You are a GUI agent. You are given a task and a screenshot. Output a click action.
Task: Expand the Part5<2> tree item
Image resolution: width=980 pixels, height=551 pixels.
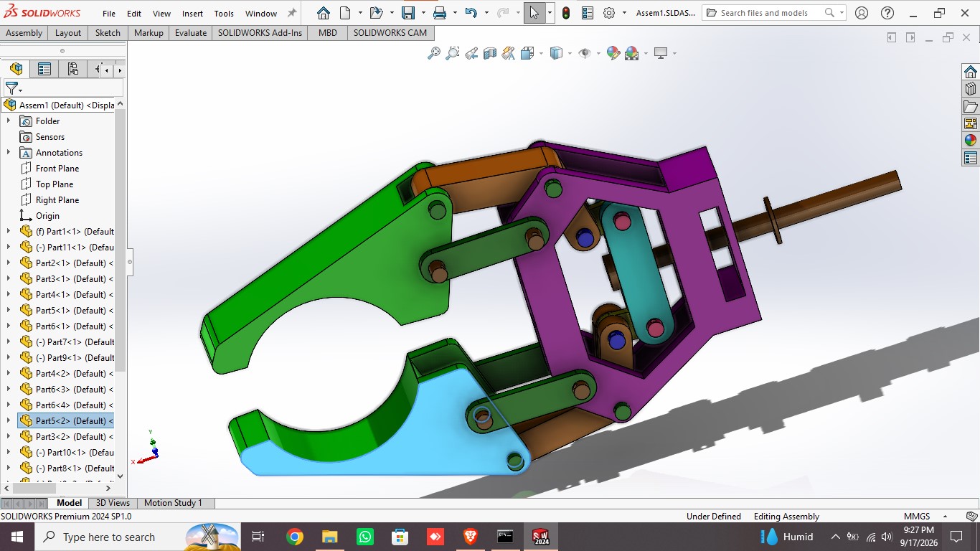[9, 421]
